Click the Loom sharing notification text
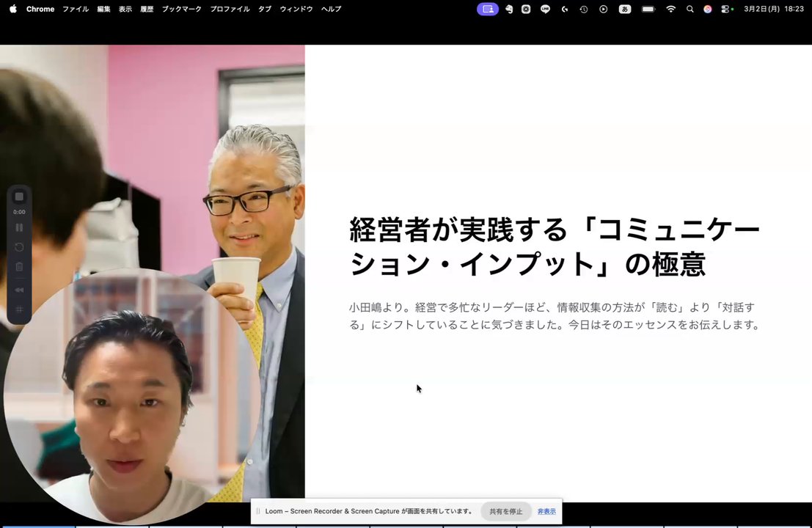Image resolution: width=812 pixels, height=528 pixels. tap(368, 511)
